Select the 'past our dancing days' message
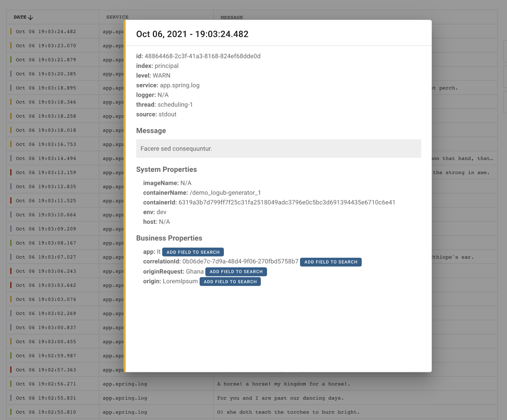Image resolution: width=507 pixels, height=420 pixels. pos(280,398)
